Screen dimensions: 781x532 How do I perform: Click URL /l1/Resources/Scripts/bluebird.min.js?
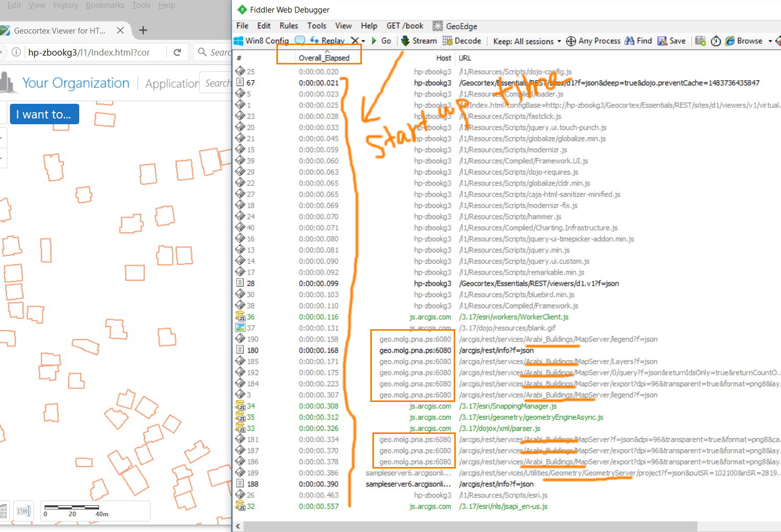click(x=517, y=295)
